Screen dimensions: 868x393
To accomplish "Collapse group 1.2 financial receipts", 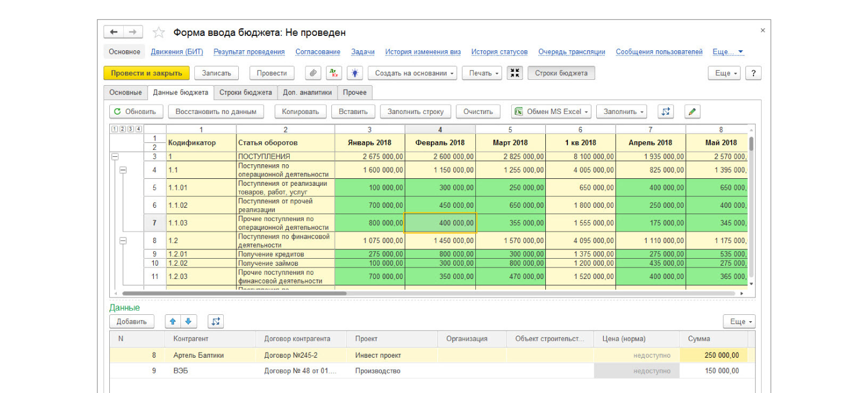I will [x=123, y=241].
